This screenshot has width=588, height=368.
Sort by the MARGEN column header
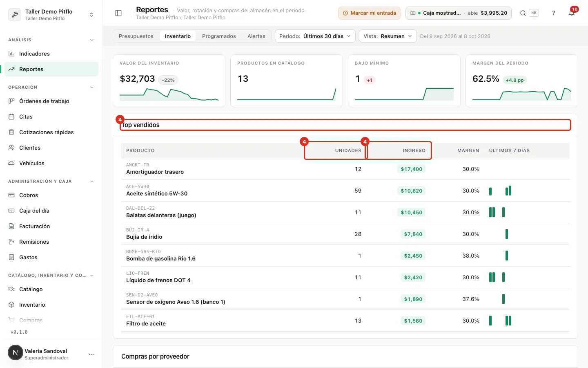click(468, 150)
